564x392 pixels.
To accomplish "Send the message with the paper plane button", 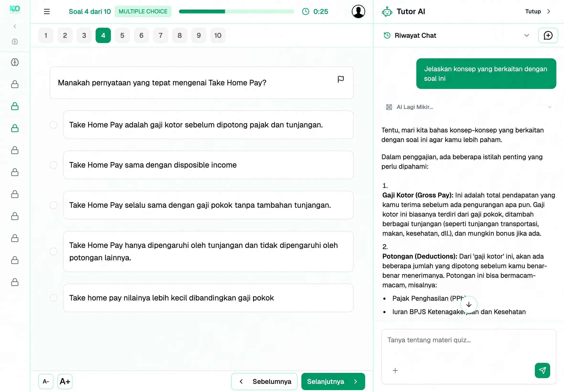I will tap(542, 370).
